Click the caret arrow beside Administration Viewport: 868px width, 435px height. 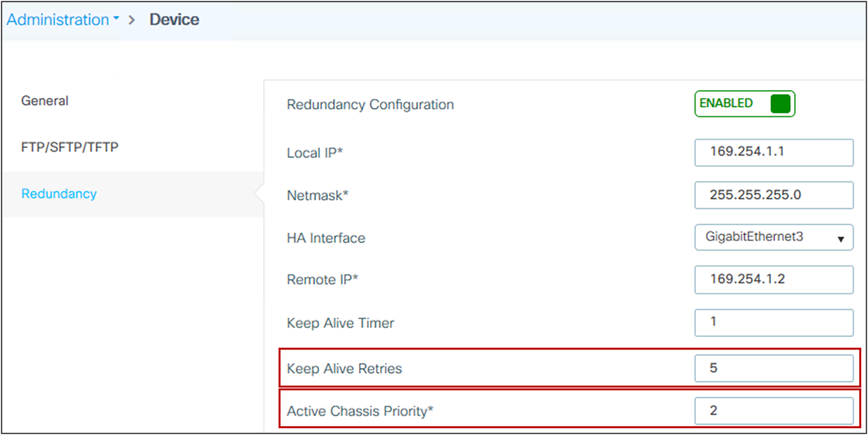point(116,18)
